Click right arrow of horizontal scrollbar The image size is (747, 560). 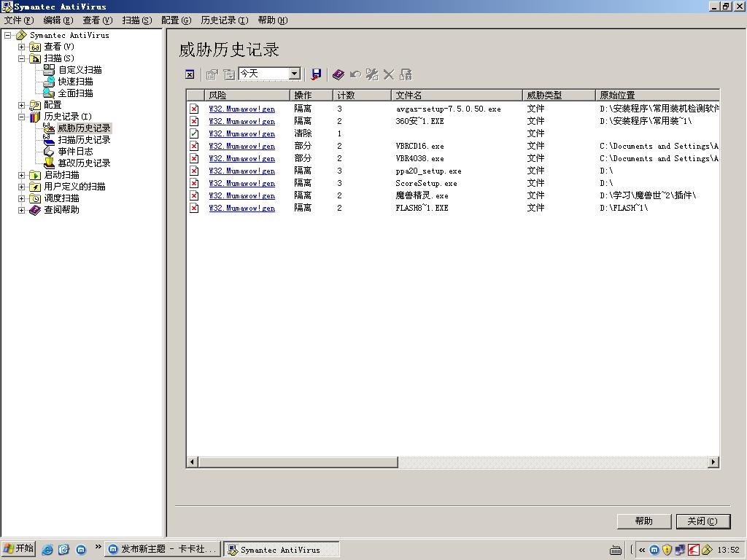713,462
